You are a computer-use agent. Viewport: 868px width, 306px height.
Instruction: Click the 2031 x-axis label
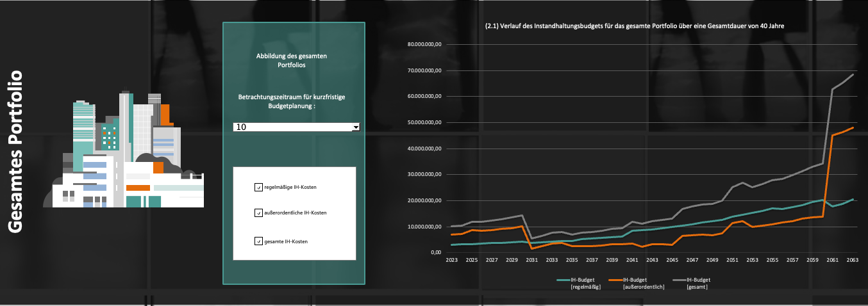[532, 261]
